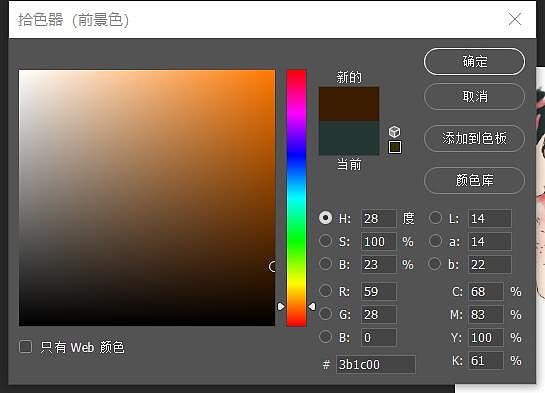Click the rainbow hue slider bar

click(x=296, y=198)
